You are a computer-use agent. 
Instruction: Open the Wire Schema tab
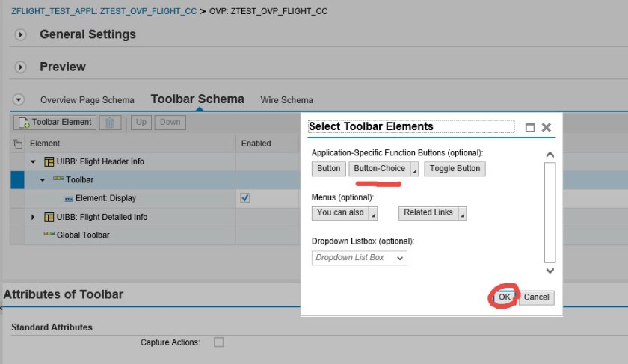click(x=286, y=100)
